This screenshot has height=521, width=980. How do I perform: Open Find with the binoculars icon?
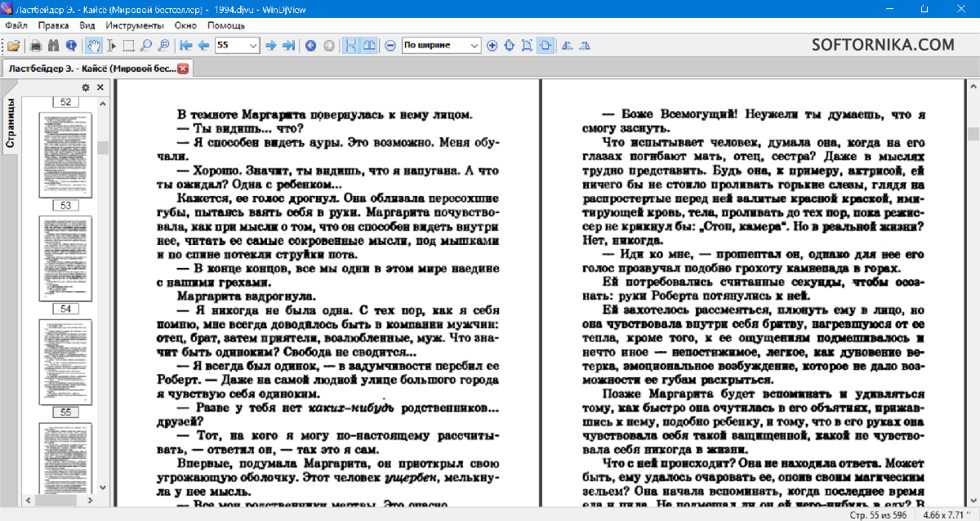pyautogui.click(x=54, y=46)
